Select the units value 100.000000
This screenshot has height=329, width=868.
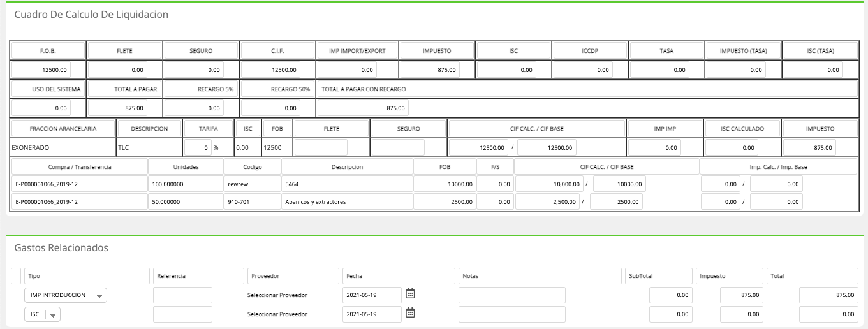pos(186,184)
